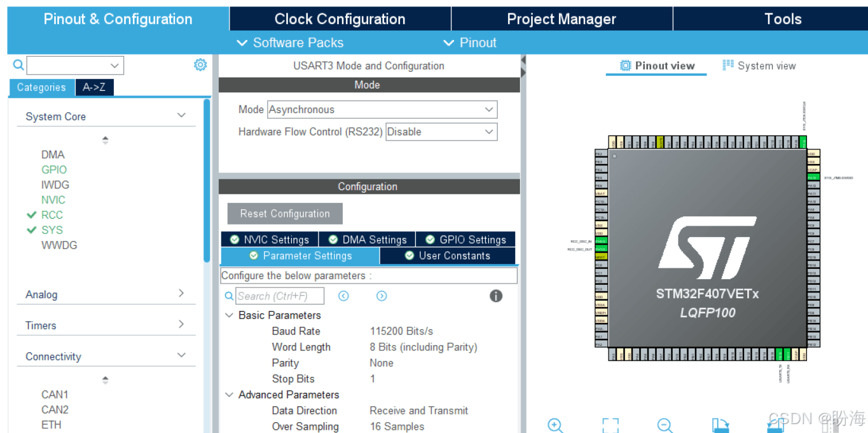Click the sort arrows under System Core

(106, 140)
